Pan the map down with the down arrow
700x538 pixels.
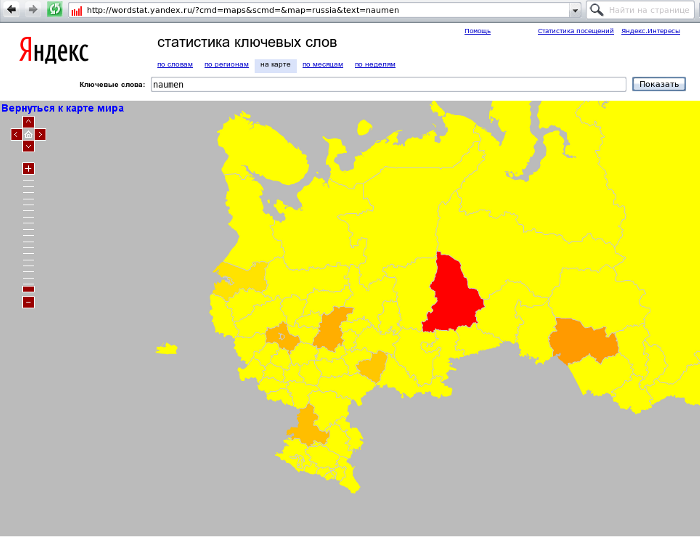point(28,146)
